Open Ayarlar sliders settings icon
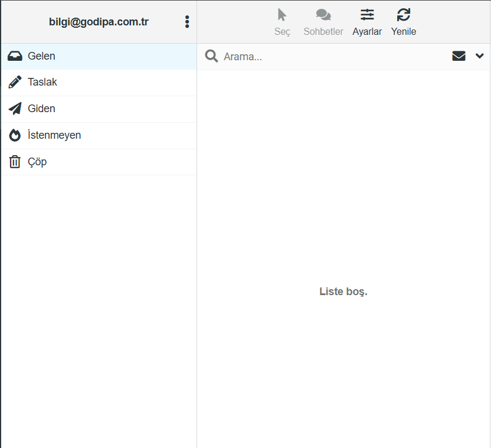This screenshot has width=491, height=448. pos(367,15)
